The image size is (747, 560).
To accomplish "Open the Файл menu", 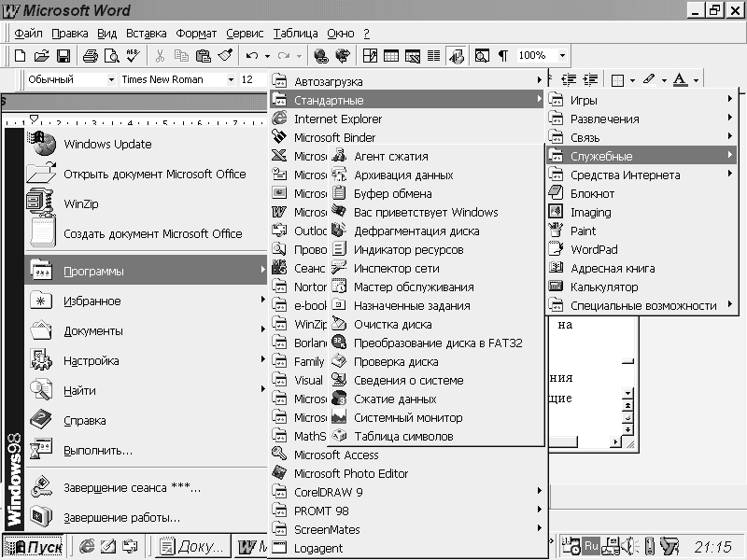I will [28, 34].
